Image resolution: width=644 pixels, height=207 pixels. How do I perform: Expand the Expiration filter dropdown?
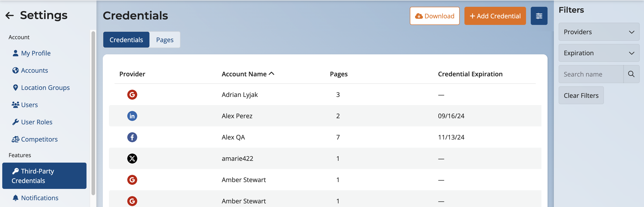tap(599, 53)
